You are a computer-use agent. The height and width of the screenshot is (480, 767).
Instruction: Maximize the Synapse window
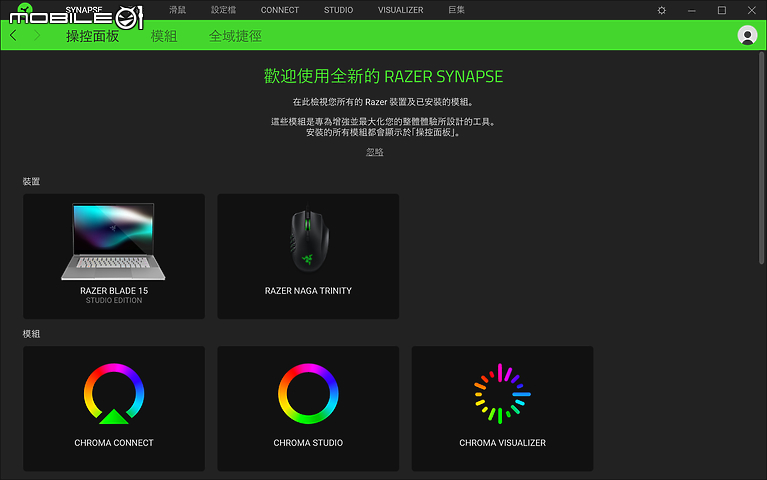pos(722,10)
